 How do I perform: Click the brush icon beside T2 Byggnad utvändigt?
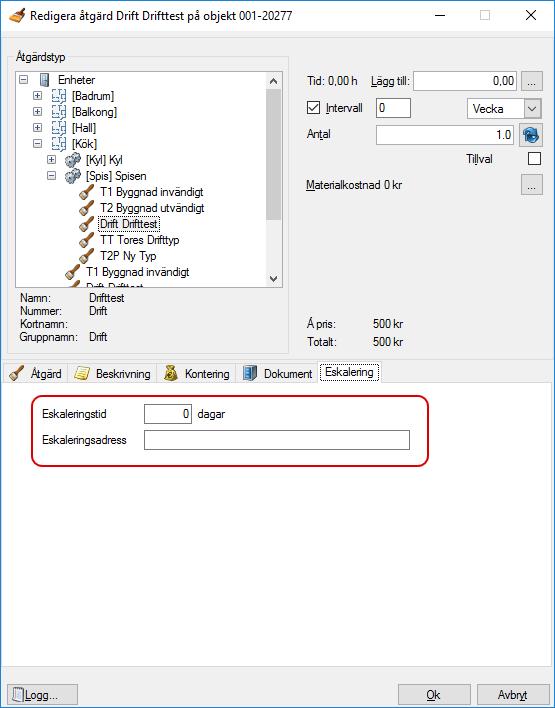pyautogui.click(x=86, y=208)
